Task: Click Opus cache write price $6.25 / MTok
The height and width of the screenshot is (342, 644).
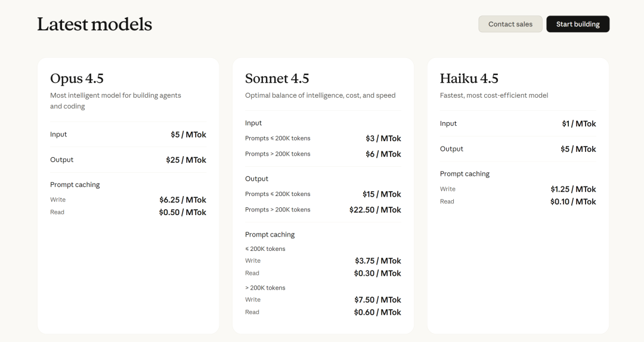Action: coord(183,200)
